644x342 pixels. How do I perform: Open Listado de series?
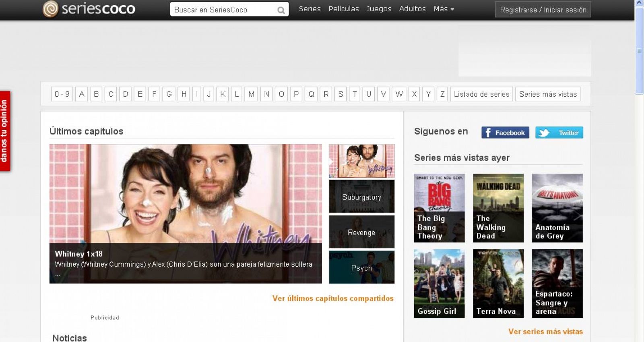coord(481,94)
